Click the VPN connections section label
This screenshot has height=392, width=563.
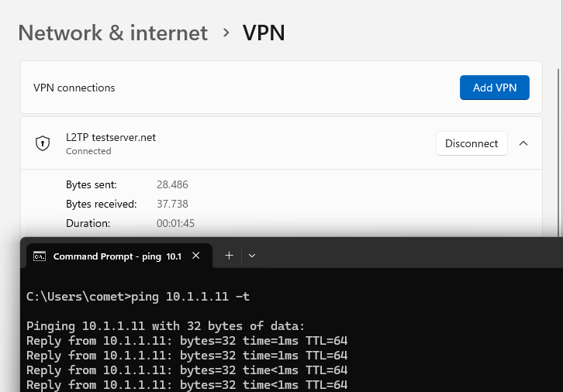point(74,88)
